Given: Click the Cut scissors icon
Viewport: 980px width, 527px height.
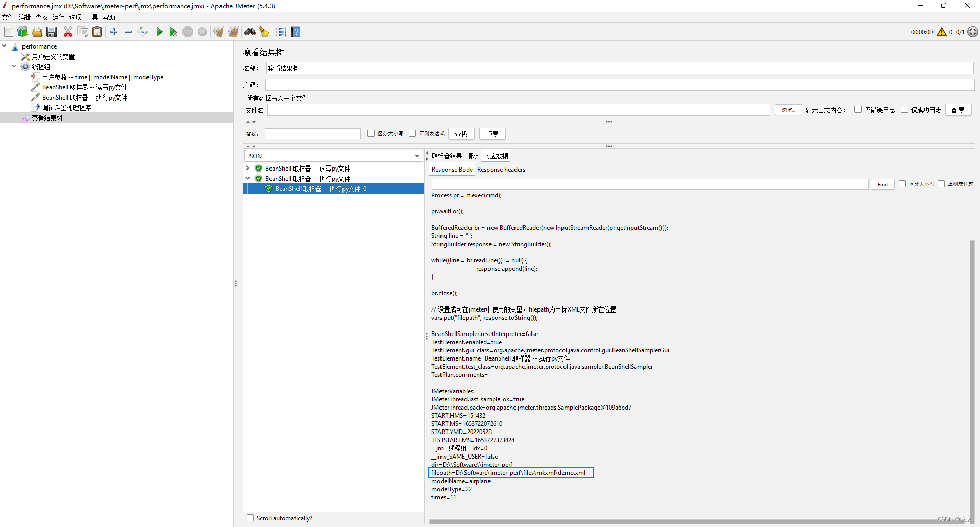Looking at the screenshot, I should pyautogui.click(x=68, y=32).
